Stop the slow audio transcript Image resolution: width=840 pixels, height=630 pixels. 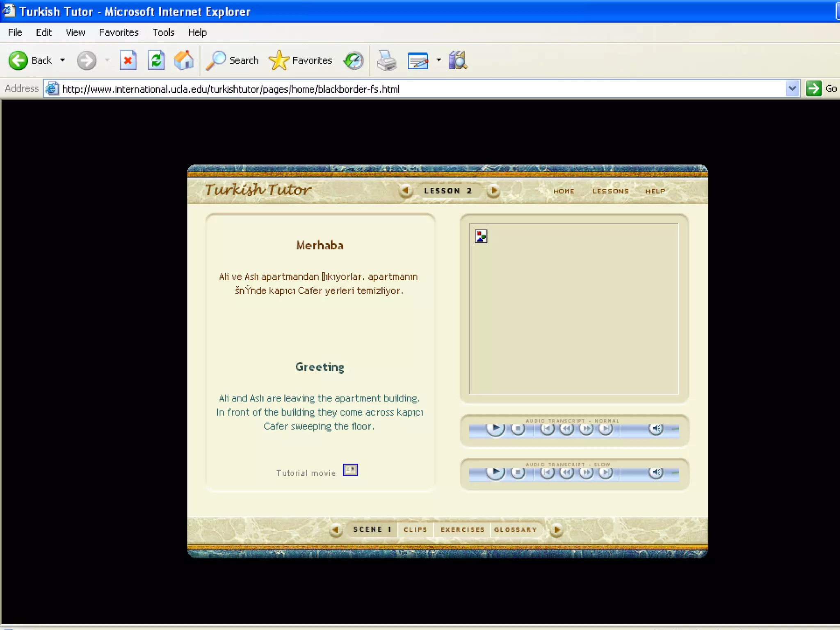tap(518, 473)
